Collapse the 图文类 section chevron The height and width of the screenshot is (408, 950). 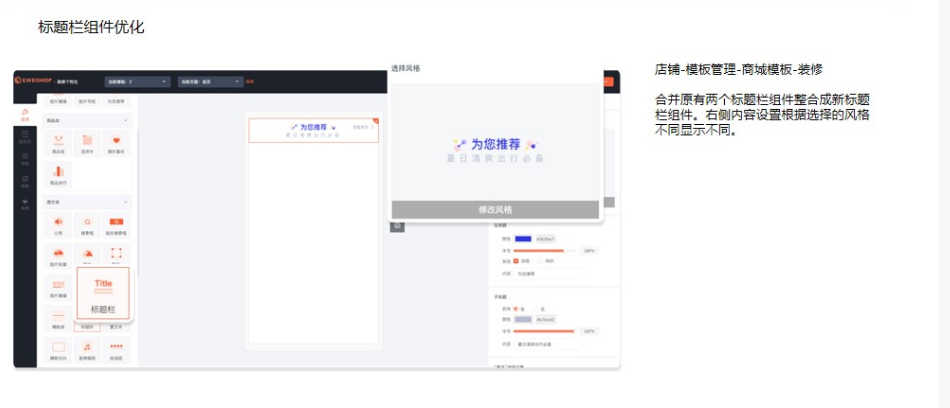click(125, 201)
